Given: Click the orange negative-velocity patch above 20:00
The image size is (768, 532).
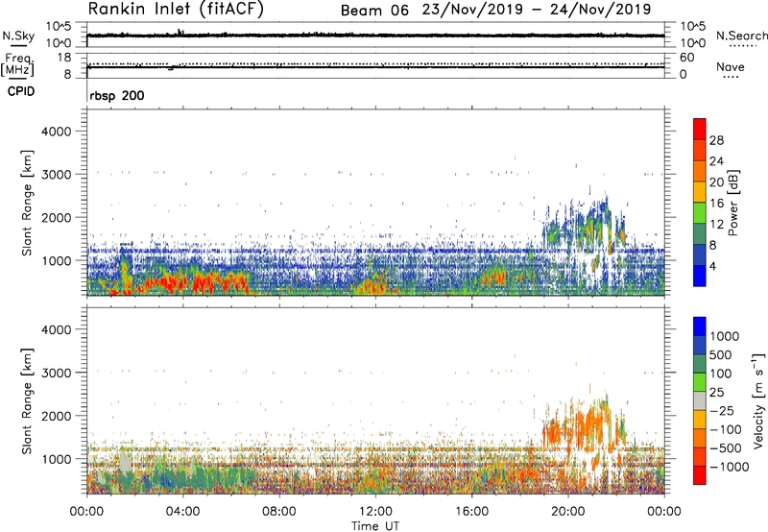Looking at the screenshot, I should [583, 422].
